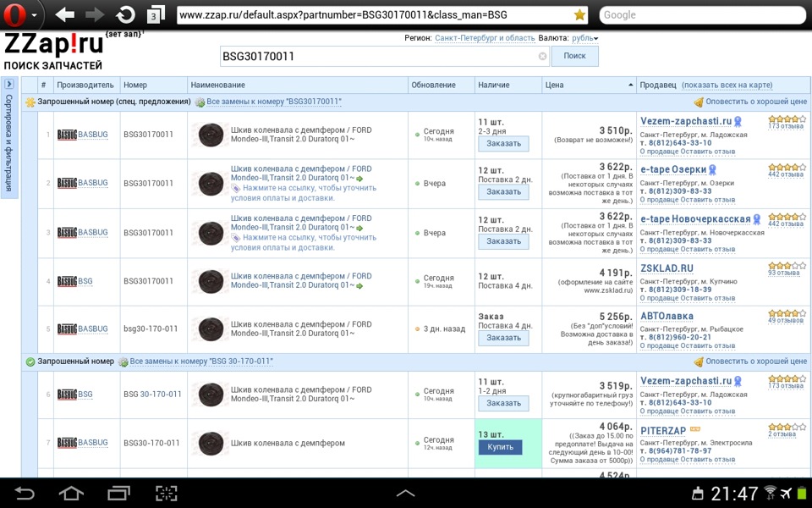Click the browser forward arrow
This screenshot has width=812, height=508.
pos(96,15)
